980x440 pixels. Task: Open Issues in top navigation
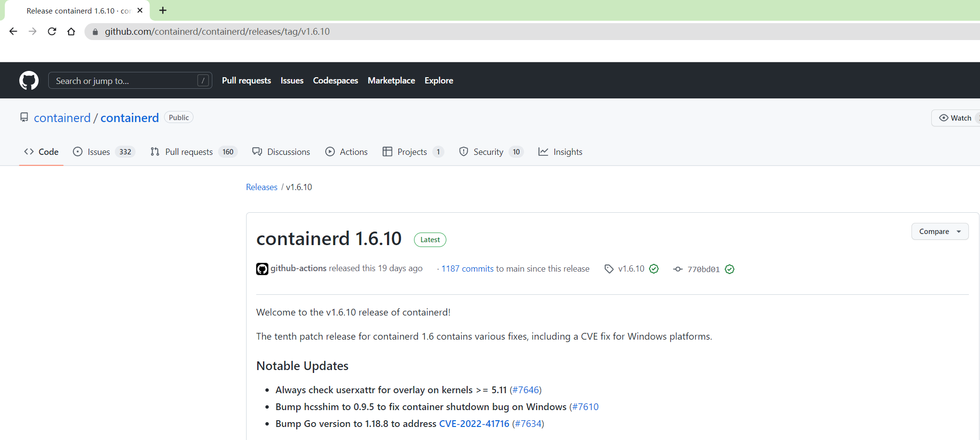tap(292, 81)
